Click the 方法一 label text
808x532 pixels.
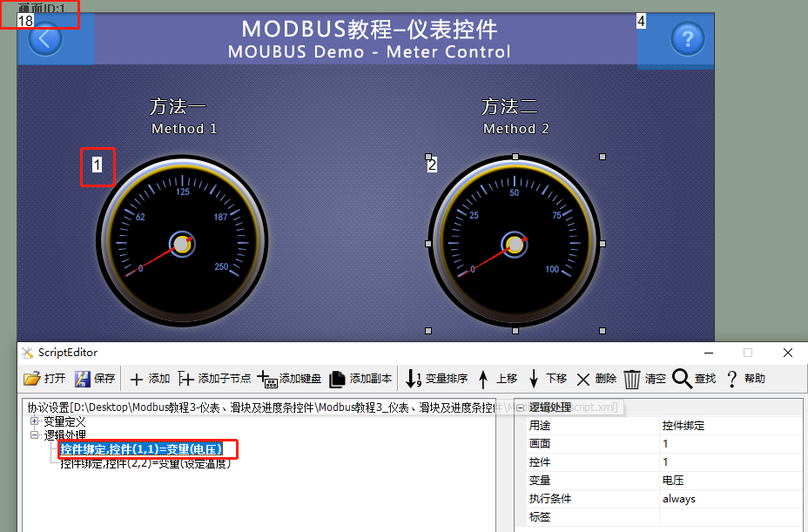[178, 107]
